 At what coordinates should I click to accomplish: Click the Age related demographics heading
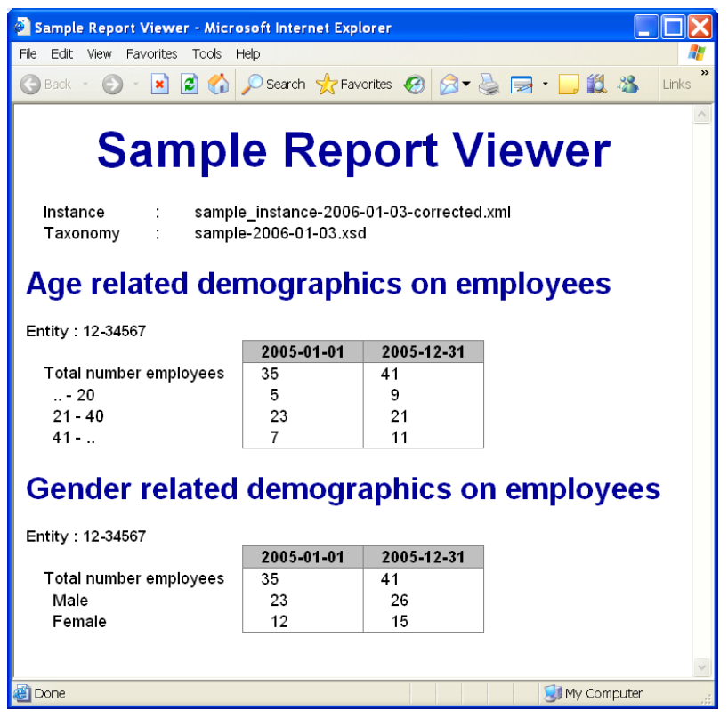click(318, 284)
